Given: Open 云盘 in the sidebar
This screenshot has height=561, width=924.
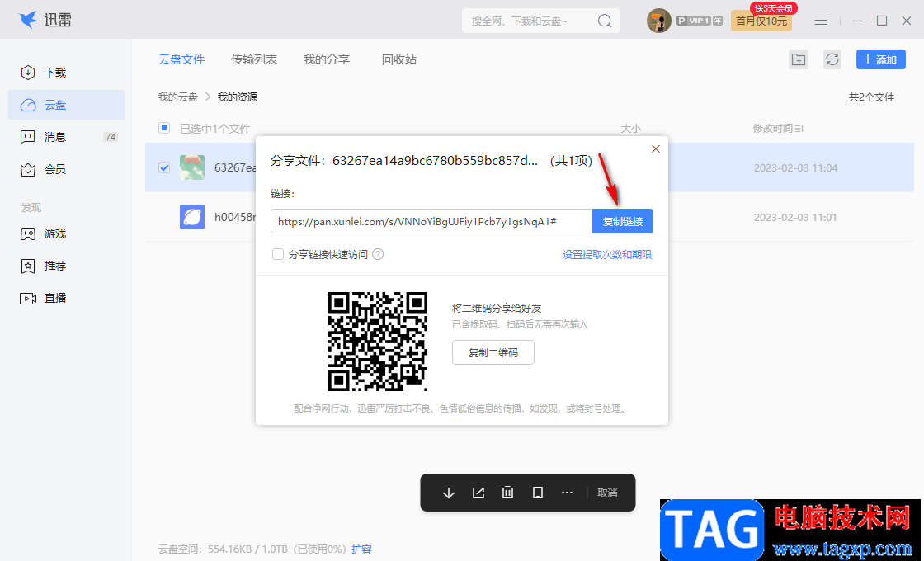Looking at the screenshot, I should tap(66, 105).
